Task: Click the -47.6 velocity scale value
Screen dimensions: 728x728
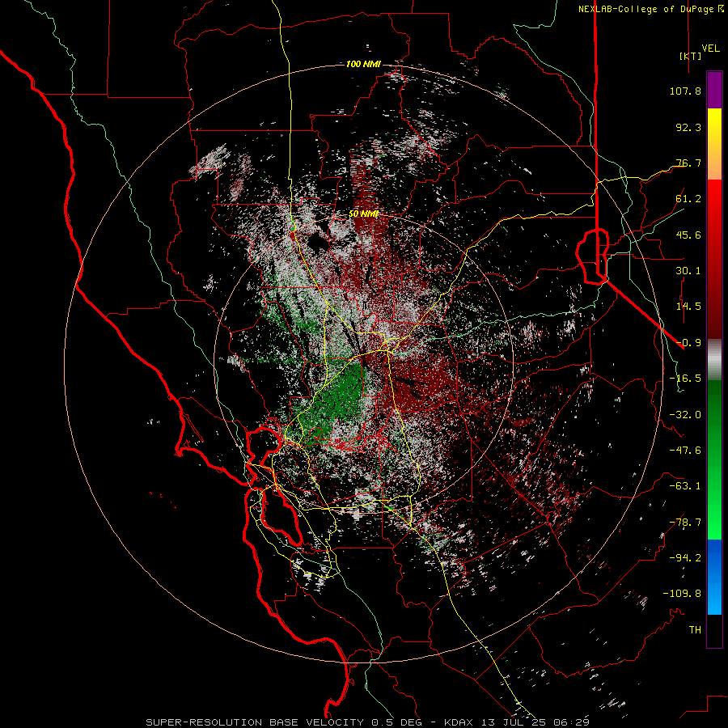Action: click(685, 451)
